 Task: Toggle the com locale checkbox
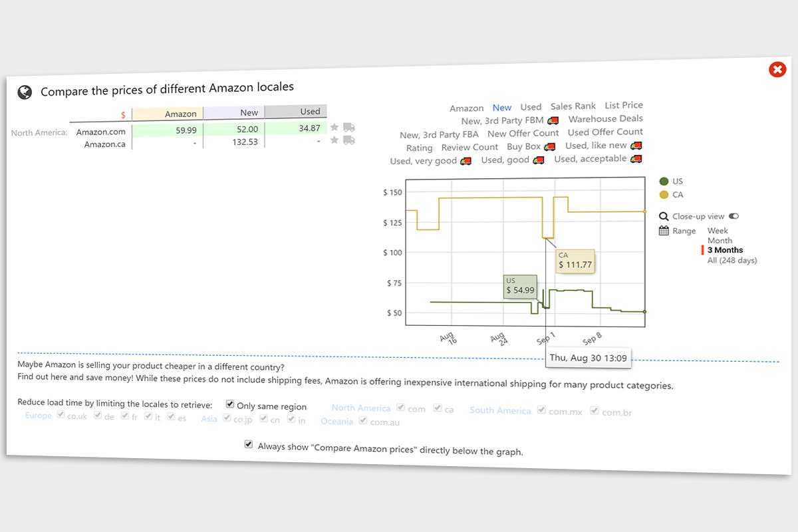[400, 408]
